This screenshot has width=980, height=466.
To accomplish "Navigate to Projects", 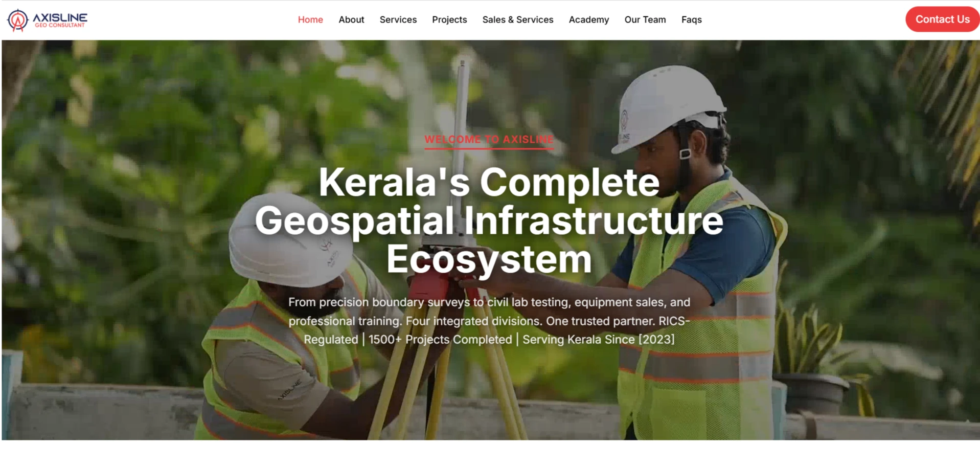I will (x=449, y=19).
